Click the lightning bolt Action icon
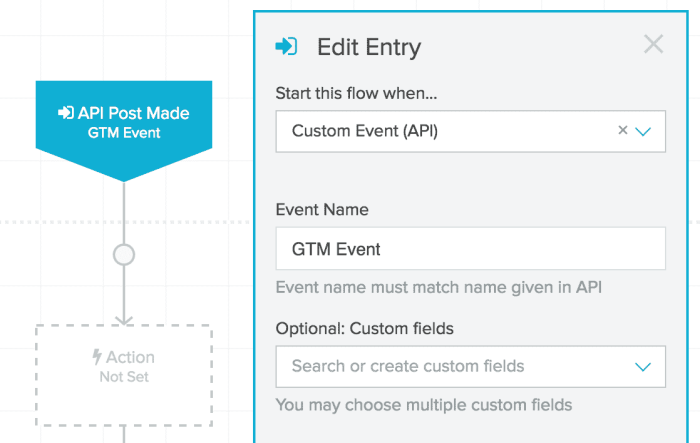700x443 pixels. 97,357
